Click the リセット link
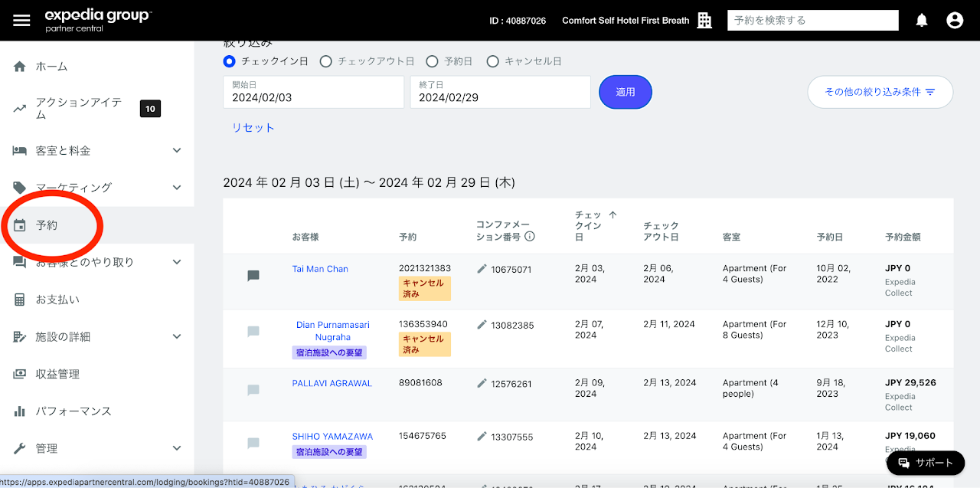This screenshot has height=488, width=980. click(253, 128)
